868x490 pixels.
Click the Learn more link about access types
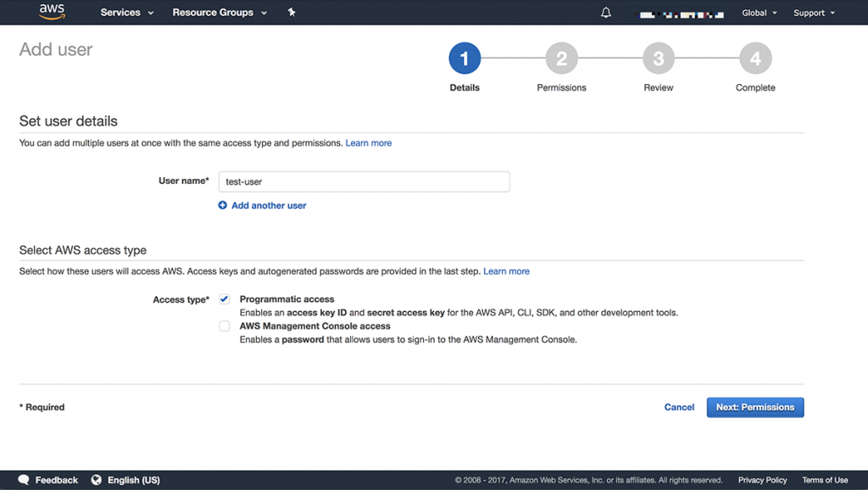[x=506, y=270]
